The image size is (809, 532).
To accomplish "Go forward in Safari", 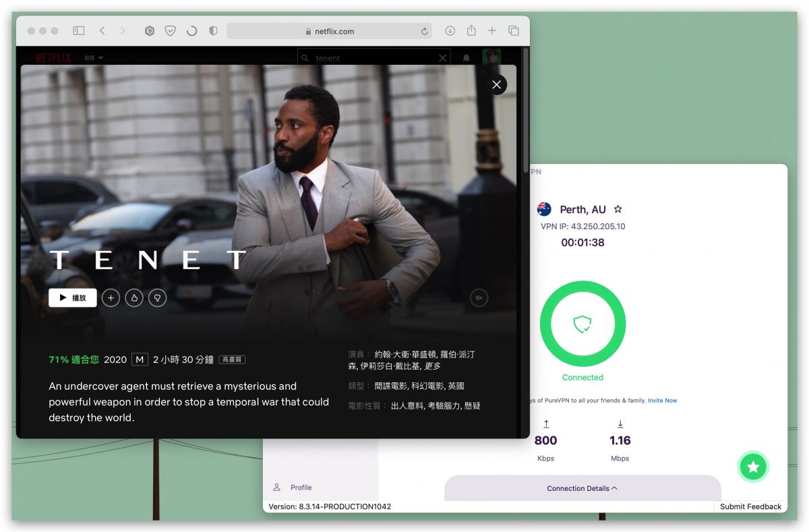I will click(x=122, y=31).
